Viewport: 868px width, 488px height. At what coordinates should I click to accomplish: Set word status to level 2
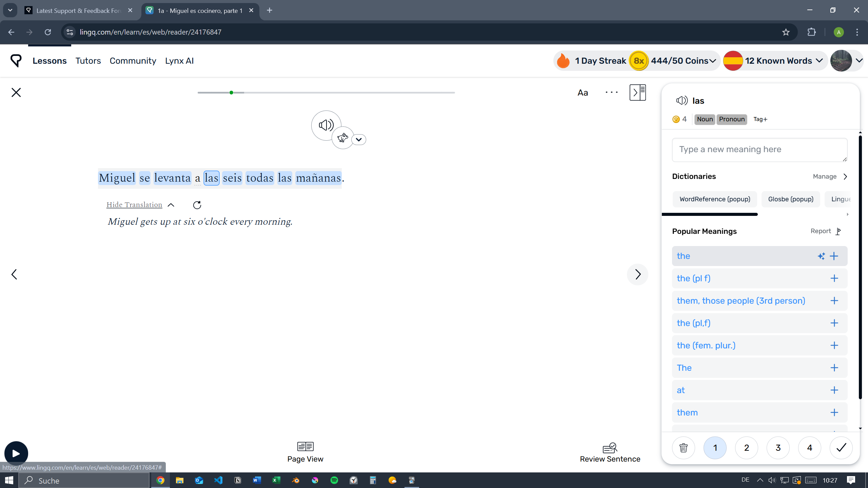[746, 448]
